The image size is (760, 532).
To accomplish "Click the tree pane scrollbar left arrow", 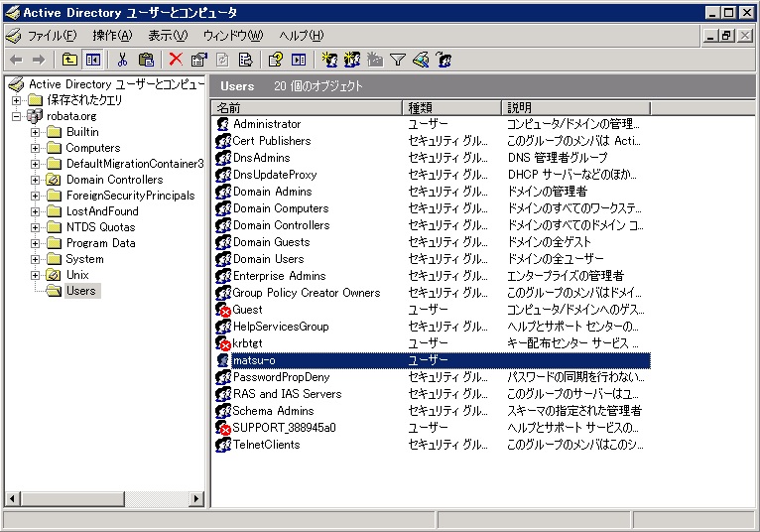I will point(13,498).
